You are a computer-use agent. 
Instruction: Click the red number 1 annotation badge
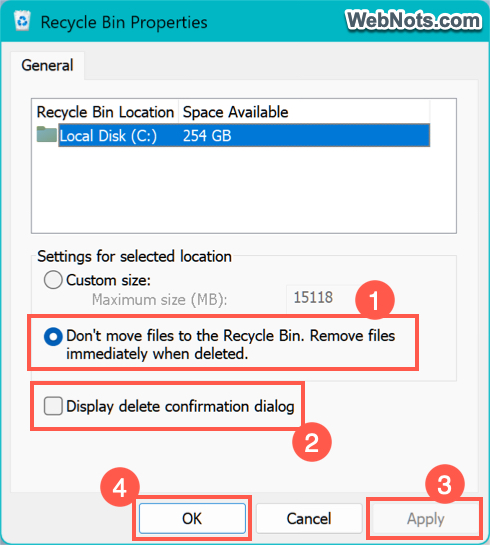tap(375, 300)
